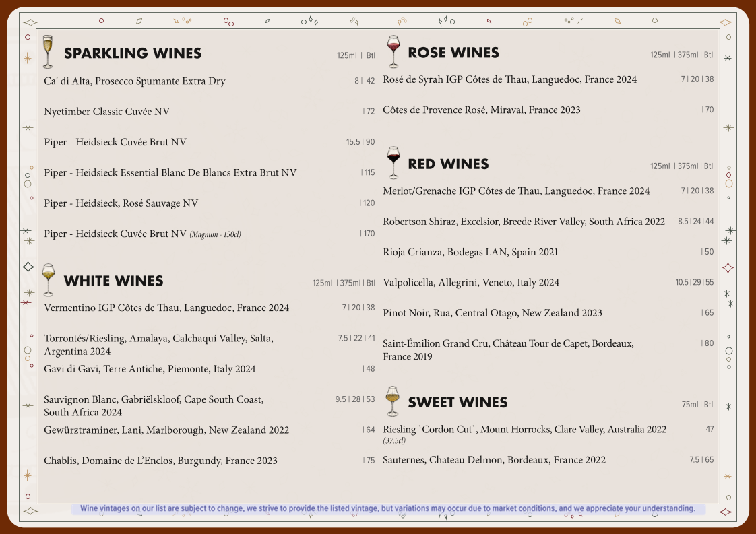
Task: Click the sparkling wines 125ml | Btl column header
Action: tap(356, 55)
